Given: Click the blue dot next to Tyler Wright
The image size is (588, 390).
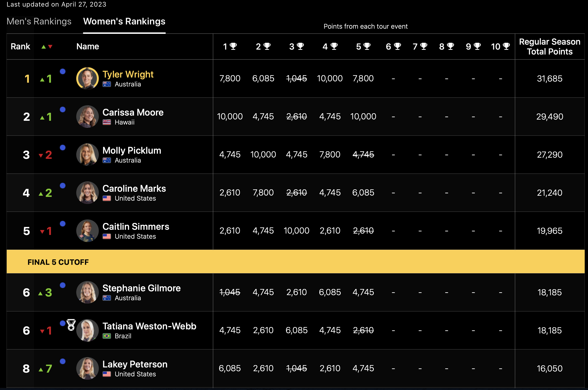Looking at the screenshot, I should pos(63,72).
